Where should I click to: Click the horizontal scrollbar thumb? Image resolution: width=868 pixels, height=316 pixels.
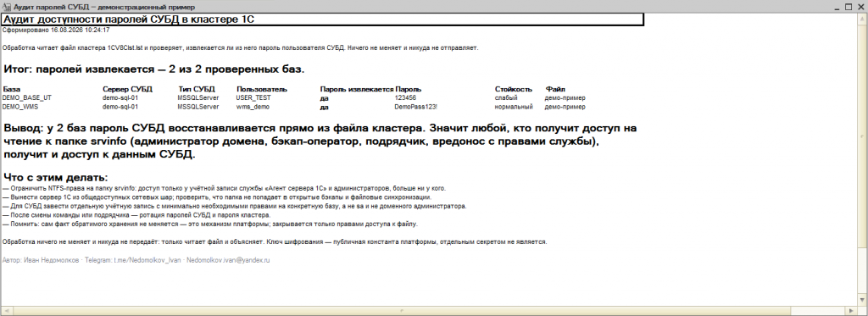click(x=400, y=310)
